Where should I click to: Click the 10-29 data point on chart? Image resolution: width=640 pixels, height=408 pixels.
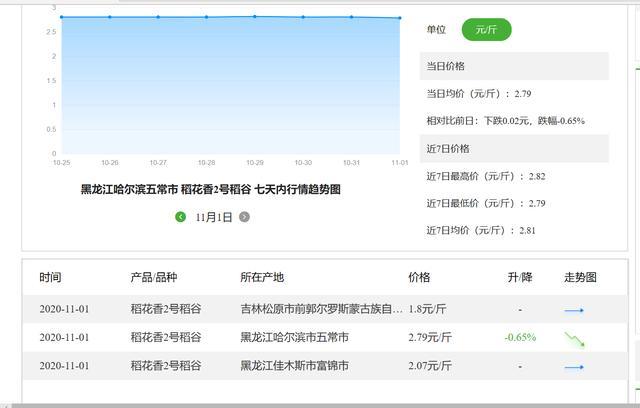click(255, 16)
